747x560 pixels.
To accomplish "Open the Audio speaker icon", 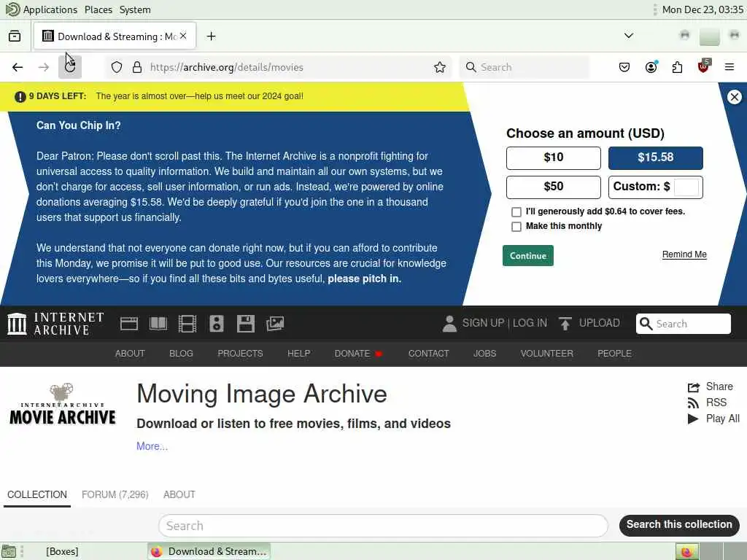I will pos(216,324).
